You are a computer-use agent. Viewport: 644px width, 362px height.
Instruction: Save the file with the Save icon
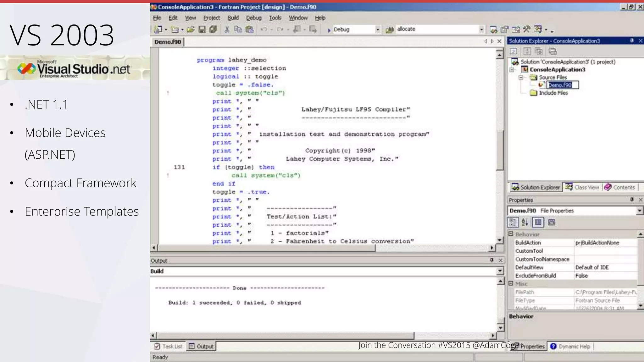click(202, 29)
